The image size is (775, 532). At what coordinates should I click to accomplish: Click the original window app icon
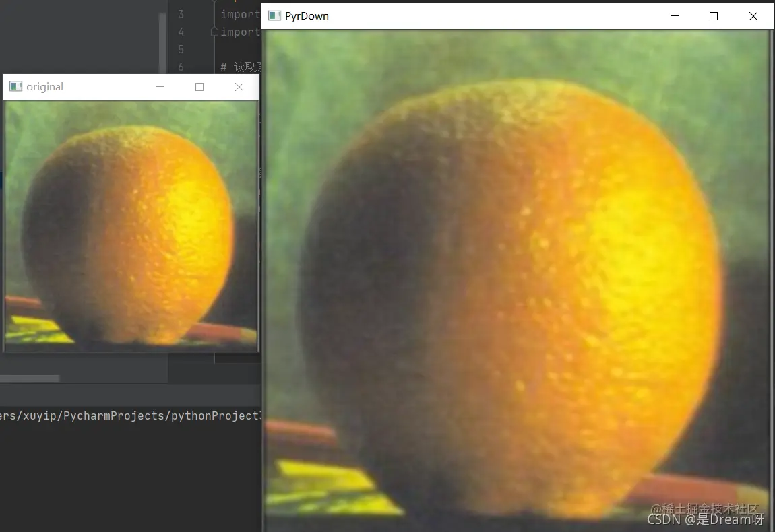point(15,86)
